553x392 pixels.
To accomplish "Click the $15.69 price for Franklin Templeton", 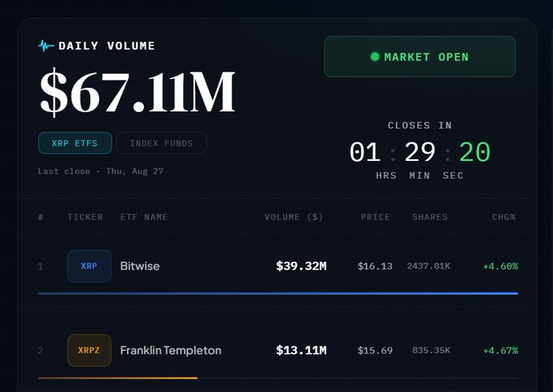I will pyautogui.click(x=375, y=351).
